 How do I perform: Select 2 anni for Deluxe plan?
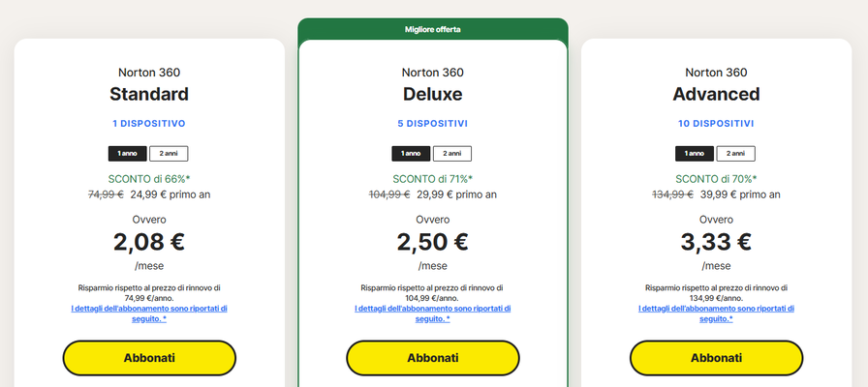pos(452,153)
